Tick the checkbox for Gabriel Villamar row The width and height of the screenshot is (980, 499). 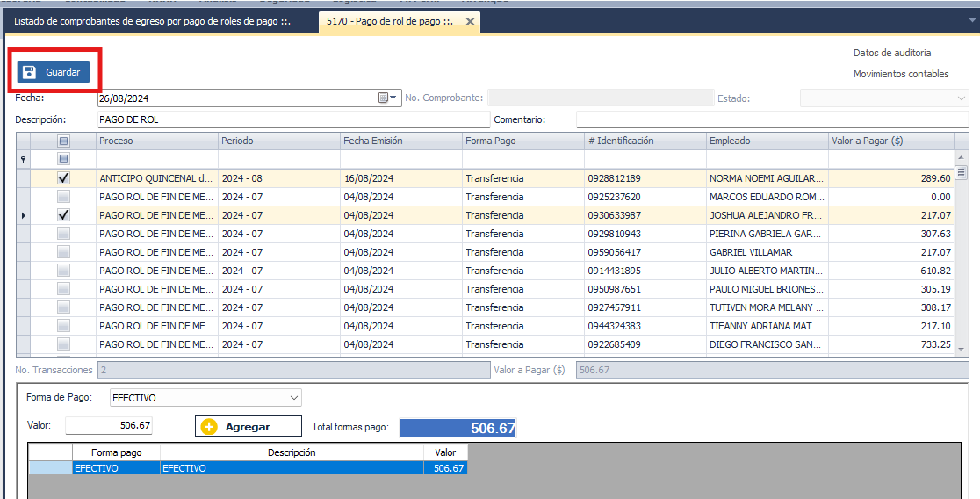pos(63,252)
